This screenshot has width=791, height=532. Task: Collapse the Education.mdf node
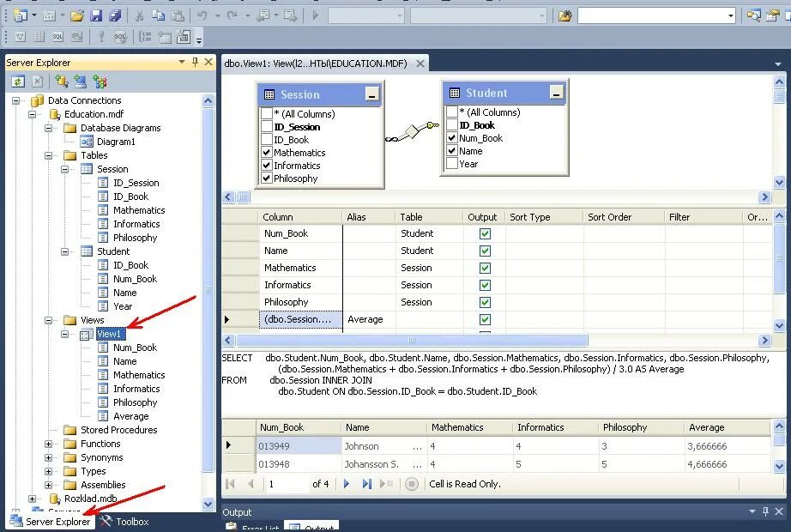(x=33, y=114)
